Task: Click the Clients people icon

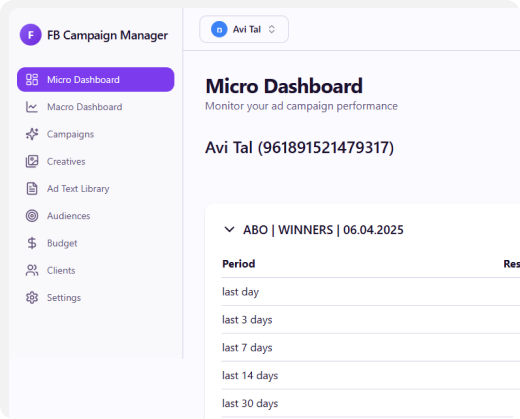Action: (32, 270)
